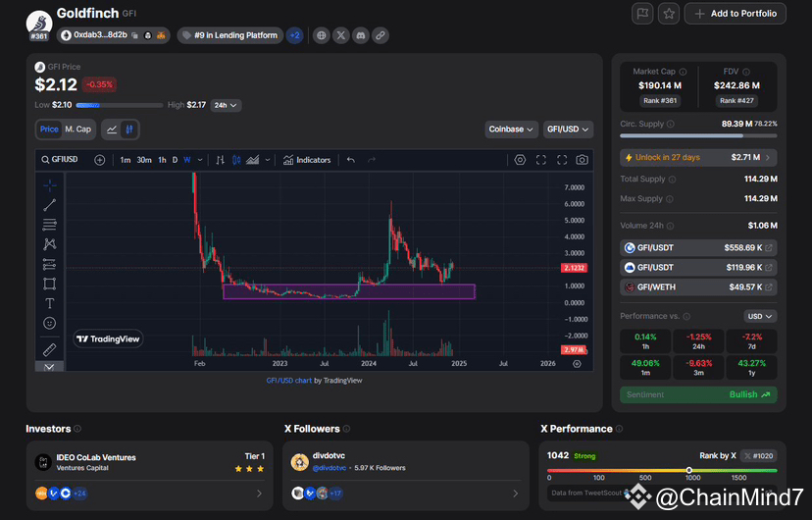Switch to line chart mode
Image resolution: width=812 pixels, height=520 pixels.
pos(112,130)
